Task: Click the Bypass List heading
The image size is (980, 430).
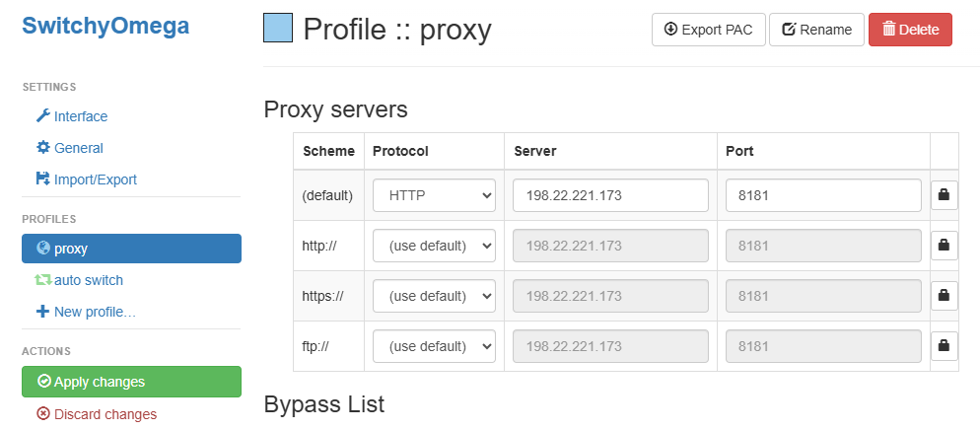Action: click(x=324, y=404)
